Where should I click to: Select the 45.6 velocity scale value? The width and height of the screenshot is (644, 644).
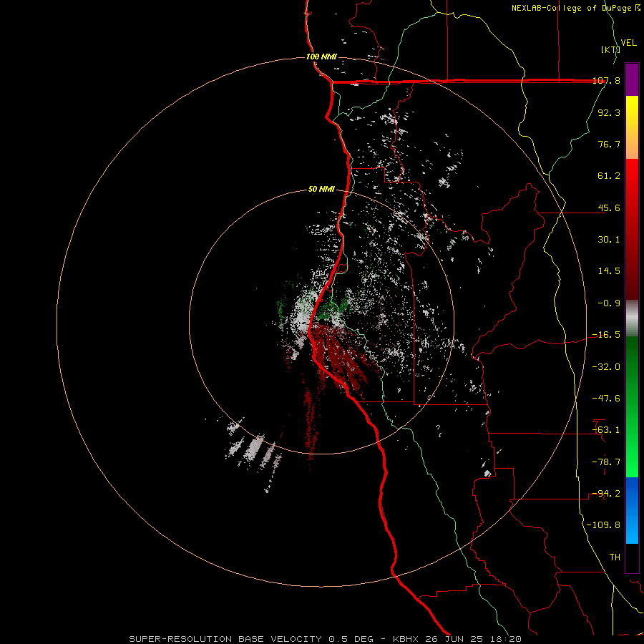609,208
